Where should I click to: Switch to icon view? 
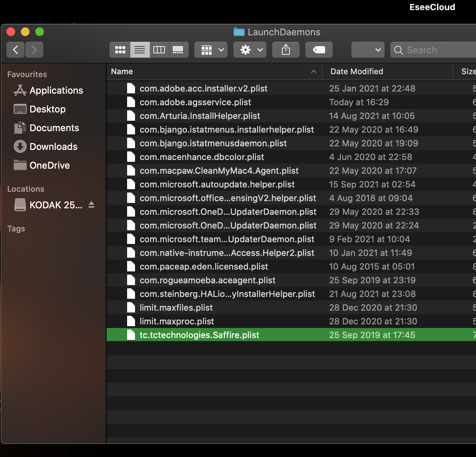point(120,50)
